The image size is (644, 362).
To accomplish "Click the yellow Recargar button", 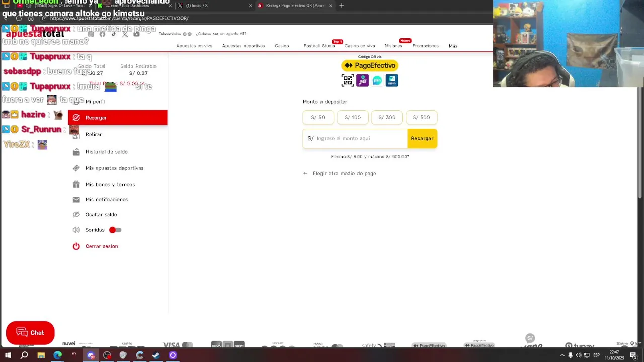I will [x=422, y=138].
